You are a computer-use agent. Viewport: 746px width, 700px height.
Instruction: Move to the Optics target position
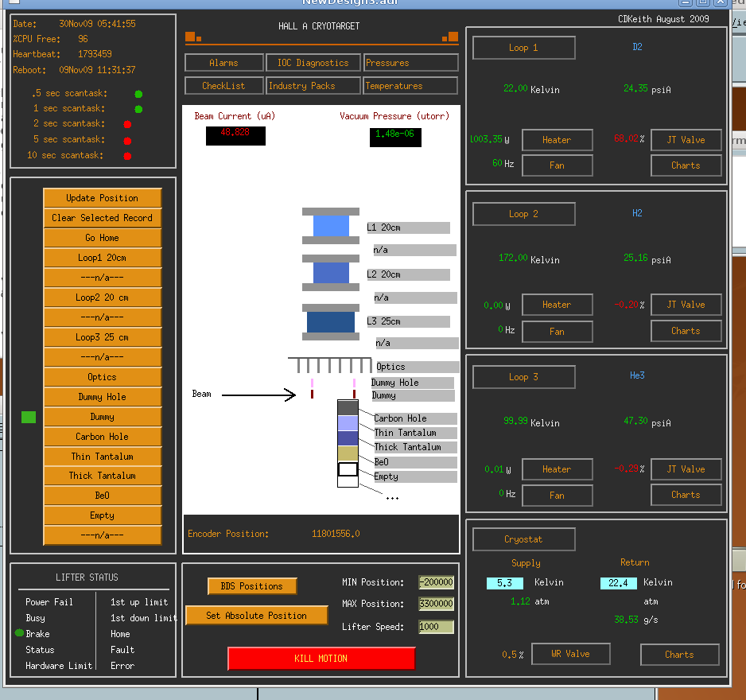[103, 377]
